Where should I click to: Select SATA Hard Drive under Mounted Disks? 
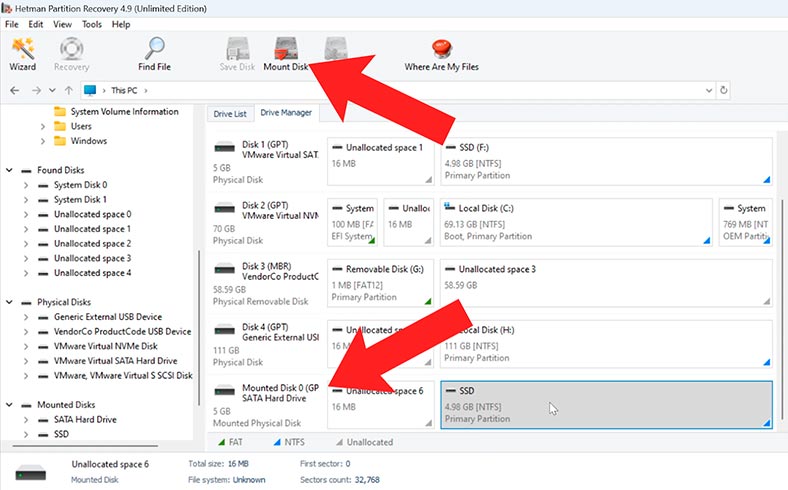click(x=85, y=419)
